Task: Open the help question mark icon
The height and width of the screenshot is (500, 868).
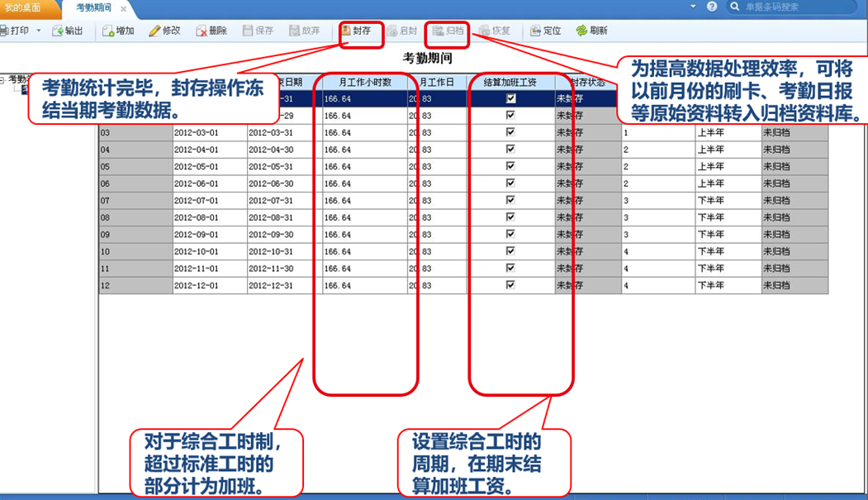Action: point(712,7)
